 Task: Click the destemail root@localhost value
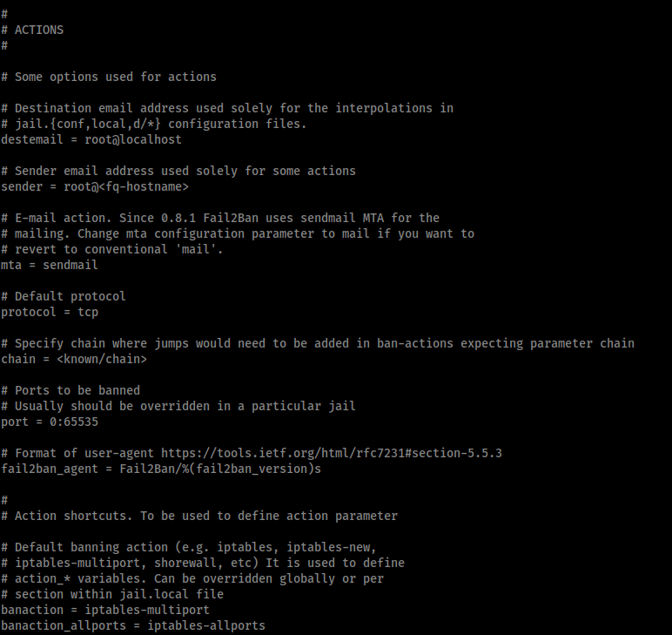(133, 139)
